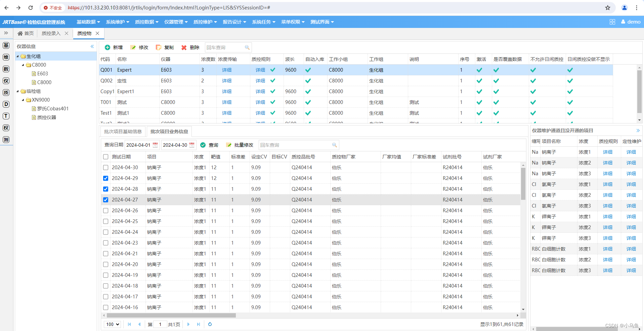Screen dimensions: 644x331
Task: Open the 基础数据 dropdown menu
Action: [x=88, y=22]
